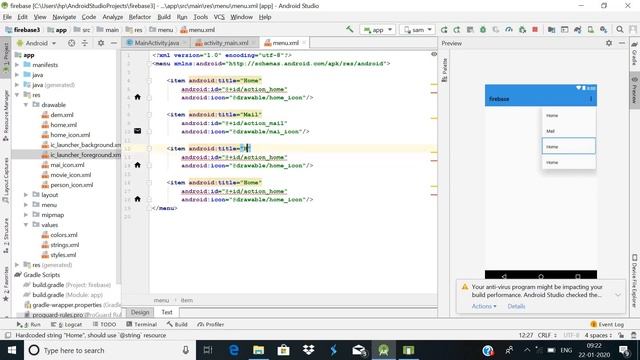
Task: Open the Palette side tab
Action: point(444,69)
